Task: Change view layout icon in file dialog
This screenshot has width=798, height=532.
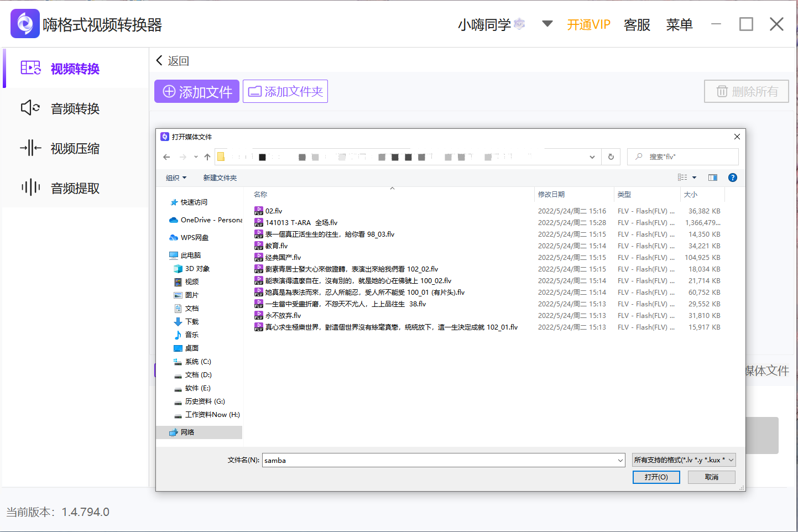Action: [x=683, y=178]
